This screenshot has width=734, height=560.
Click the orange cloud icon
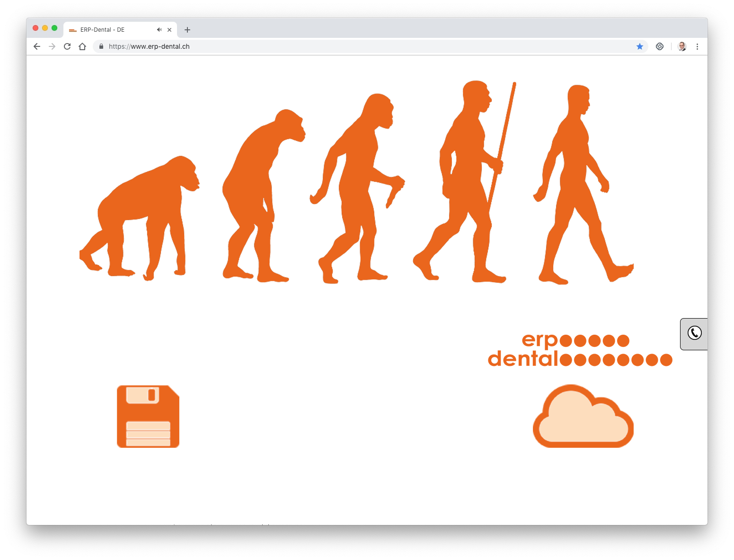583,416
